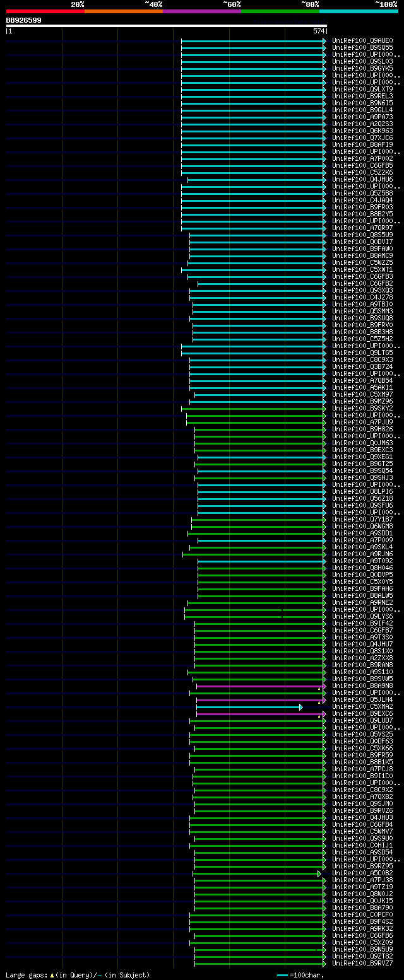Open hit UniRef100_B9SQ55

tap(362, 48)
